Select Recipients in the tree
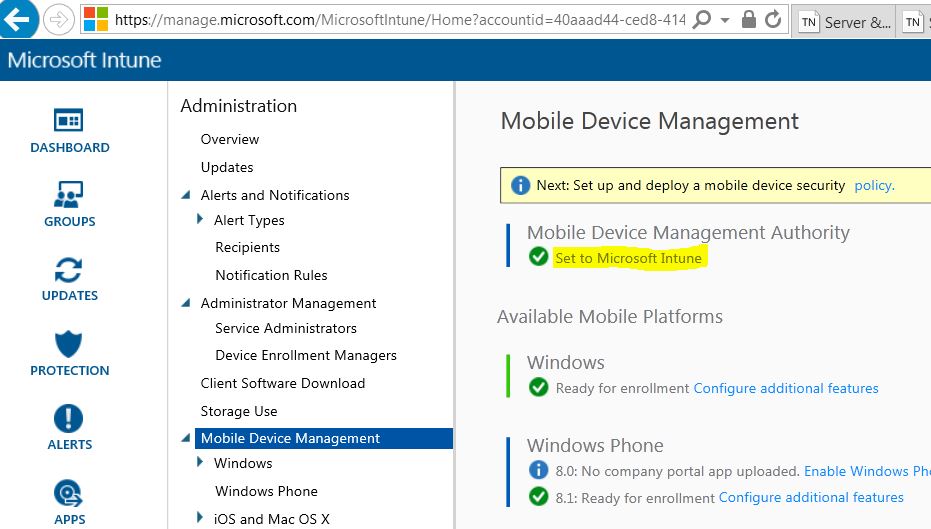This screenshot has height=529, width=931. (248, 248)
